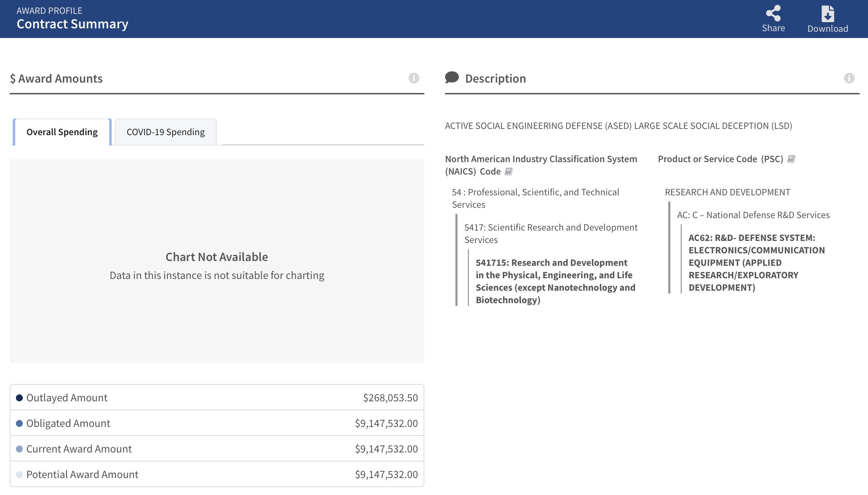The image size is (868, 495).
Task: Click the Outlayed Amount dark blue dot
Action: pos(19,398)
